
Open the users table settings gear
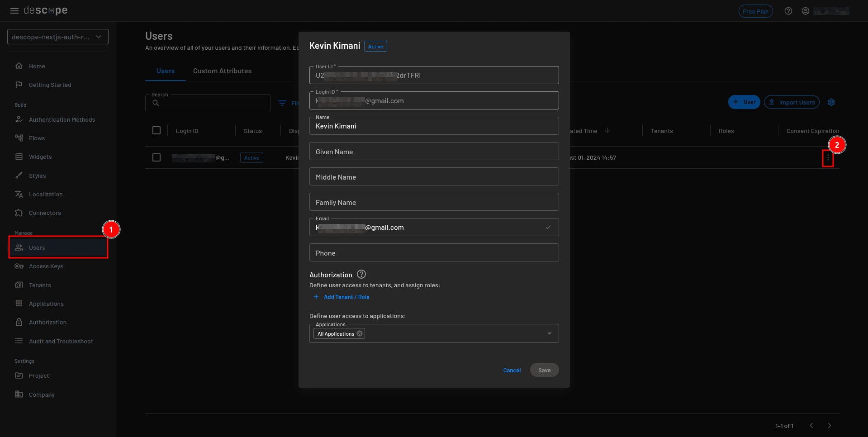pyautogui.click(x=831, y=102)
